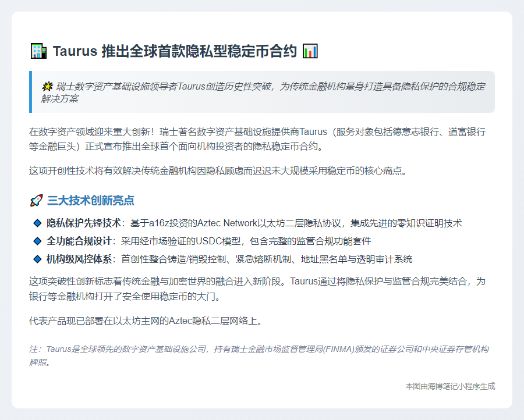Screen dimensions: 524x420
Task: Click the sentence 代表产品现已部署在以太坊主网
Action: [146, 321]
